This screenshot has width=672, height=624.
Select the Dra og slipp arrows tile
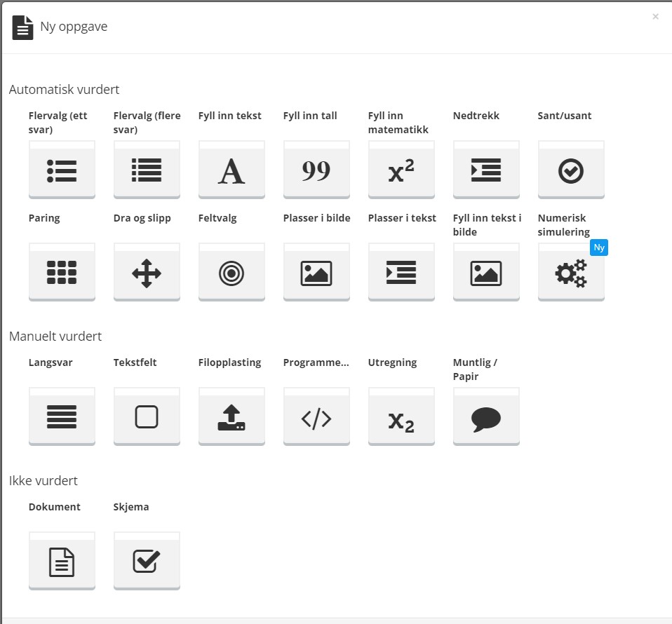(x=147, y=272)
